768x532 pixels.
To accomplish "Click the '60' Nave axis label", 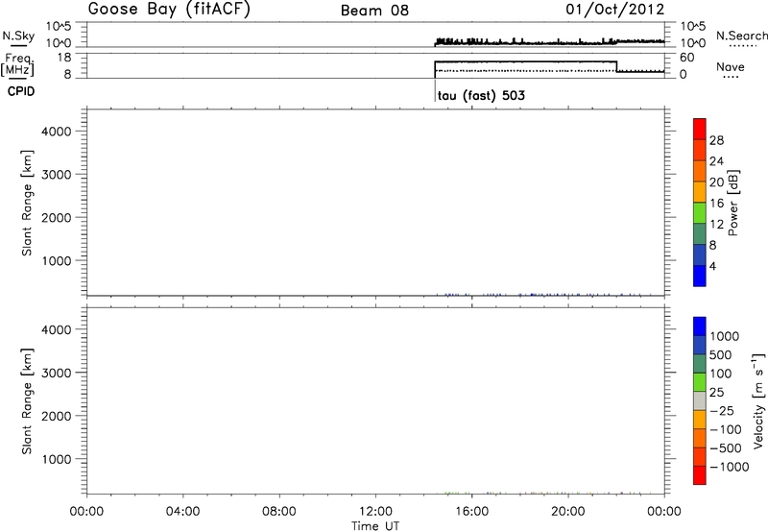I will [687, 58].
